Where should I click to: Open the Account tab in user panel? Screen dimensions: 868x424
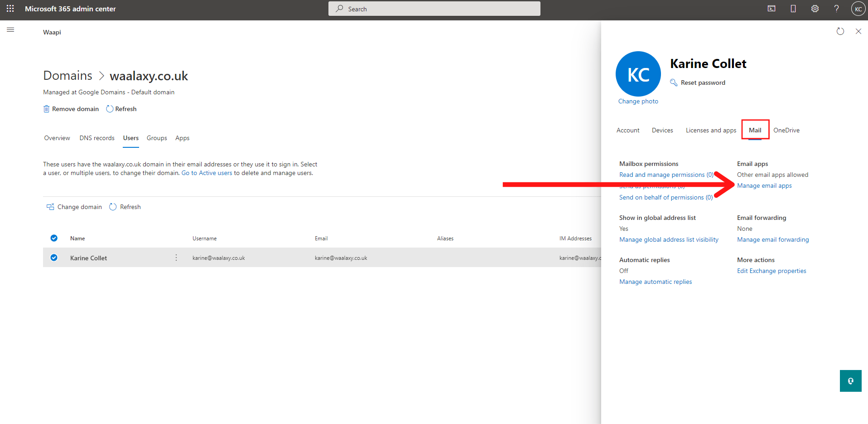(x=628, y=130)
